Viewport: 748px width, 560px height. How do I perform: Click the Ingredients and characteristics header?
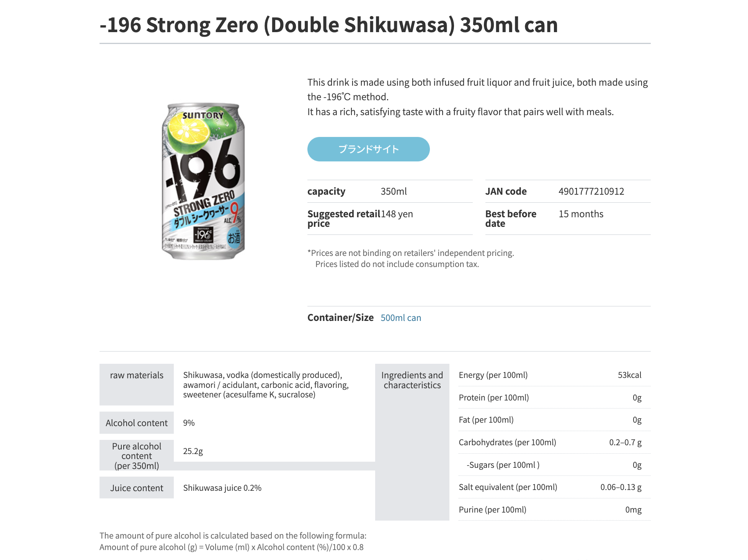[x=412, y=380]
